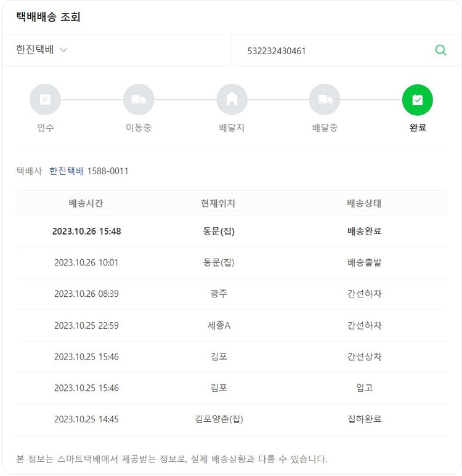Click the tracking number input field

[x=333, y=51]
